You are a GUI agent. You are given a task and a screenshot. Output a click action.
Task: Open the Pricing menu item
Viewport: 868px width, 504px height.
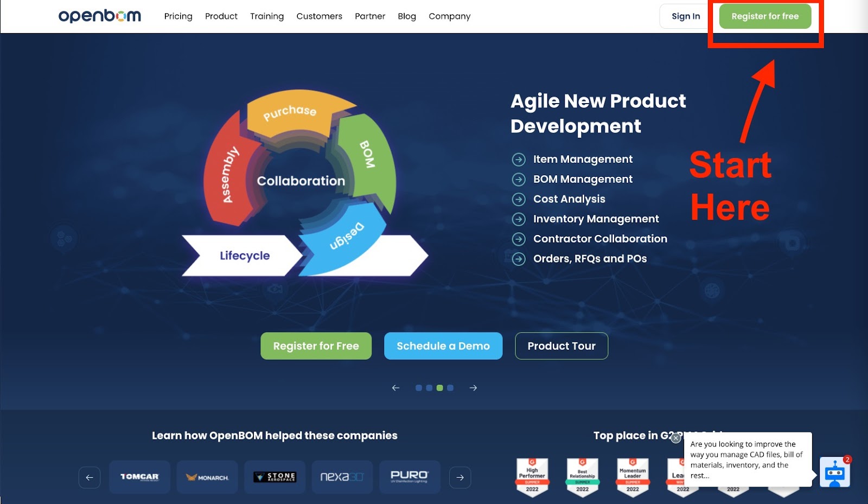click(x=178, y=16)
